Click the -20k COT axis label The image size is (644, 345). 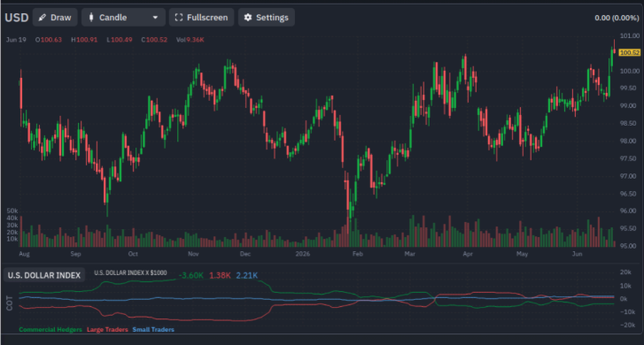pos(627,325)
